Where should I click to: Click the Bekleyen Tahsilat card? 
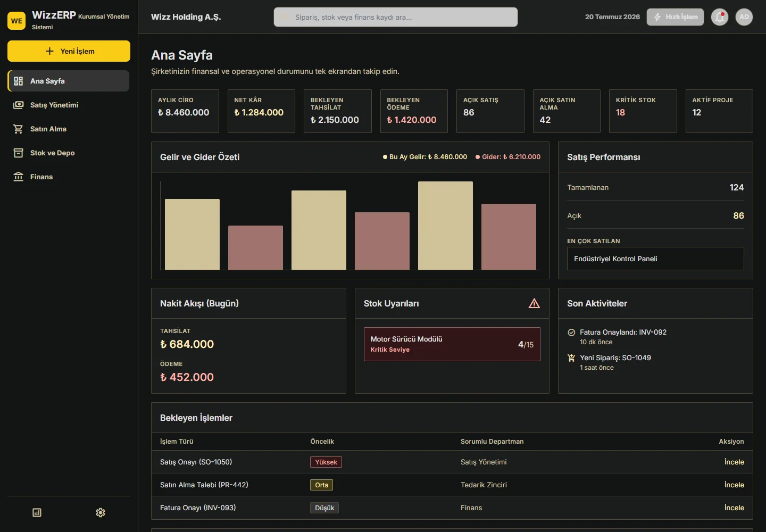[x=338, y=111]
